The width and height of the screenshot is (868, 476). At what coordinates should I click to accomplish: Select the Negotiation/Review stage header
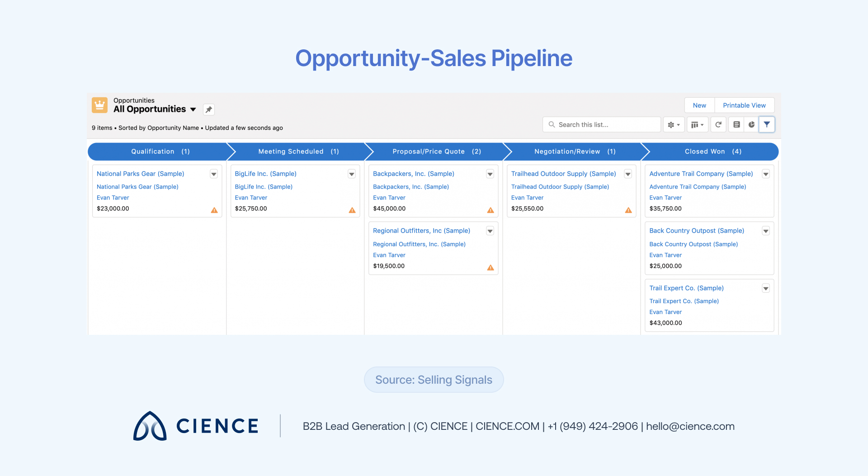coord(567,152)
